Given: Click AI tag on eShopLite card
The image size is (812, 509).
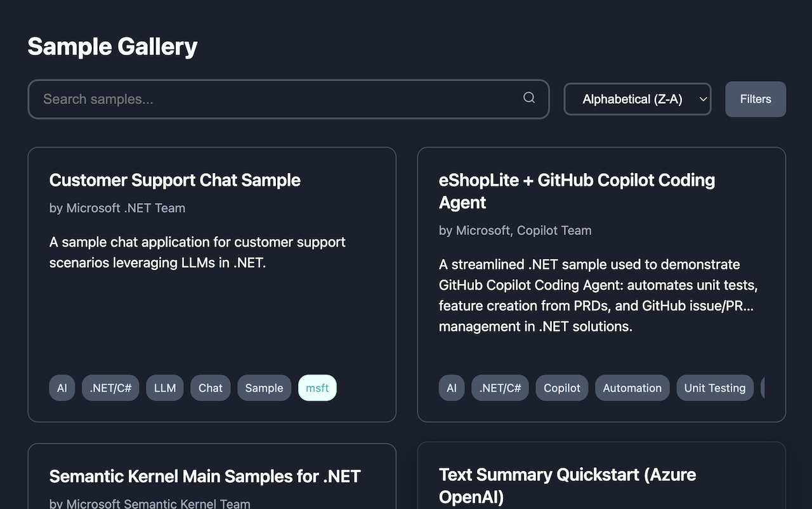Looking at the screenshot, I should coord(452,389).
